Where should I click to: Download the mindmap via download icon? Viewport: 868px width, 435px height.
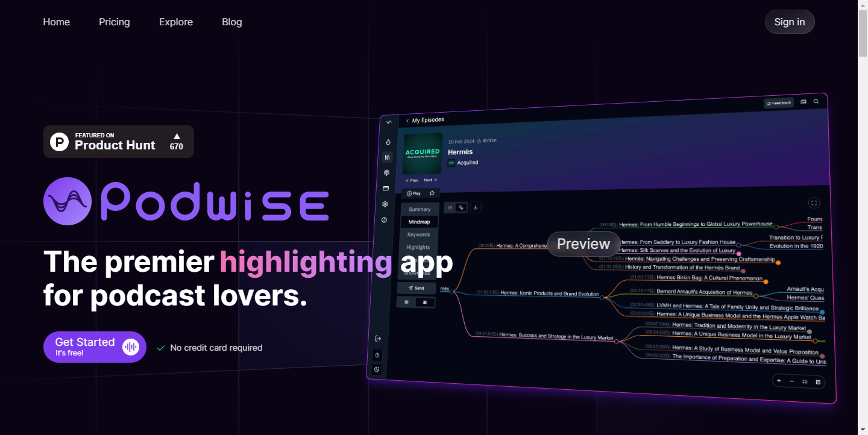click(476, 207)
